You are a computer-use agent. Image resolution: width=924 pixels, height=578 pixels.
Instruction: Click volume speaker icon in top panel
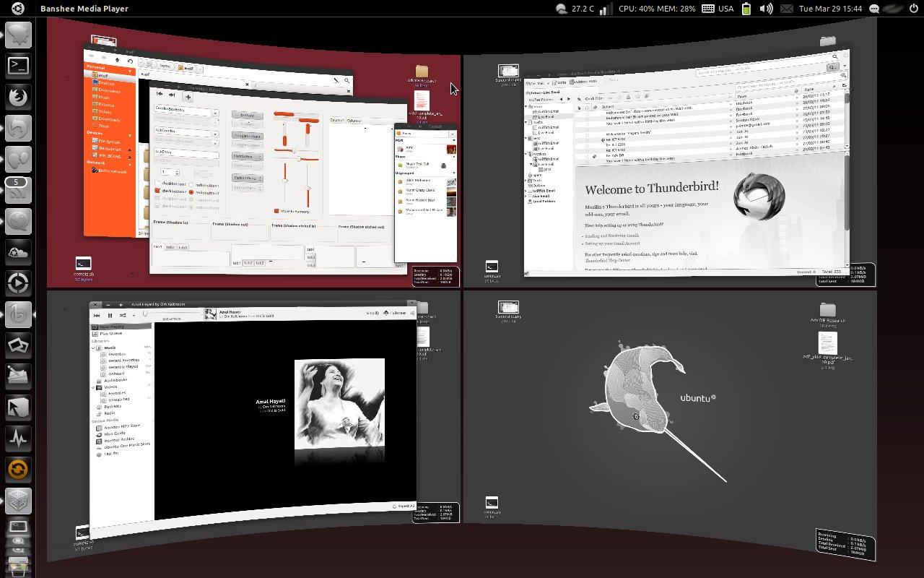766,9
